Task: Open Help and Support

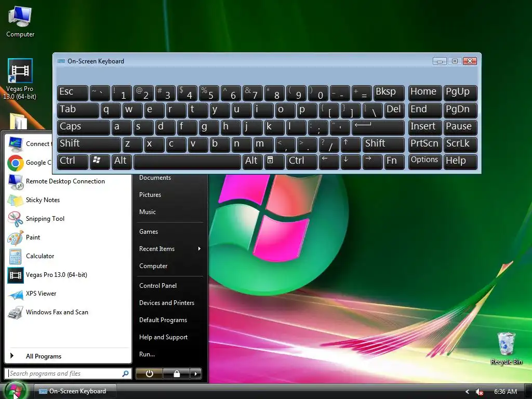Action: point(163,337)
